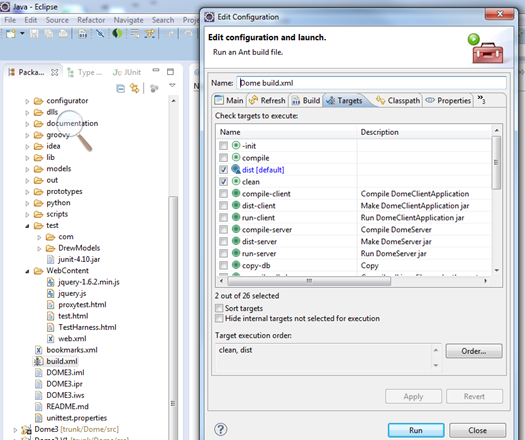Collapse the WebContent folder
525x440 pixels.
(x=27, y=271)
